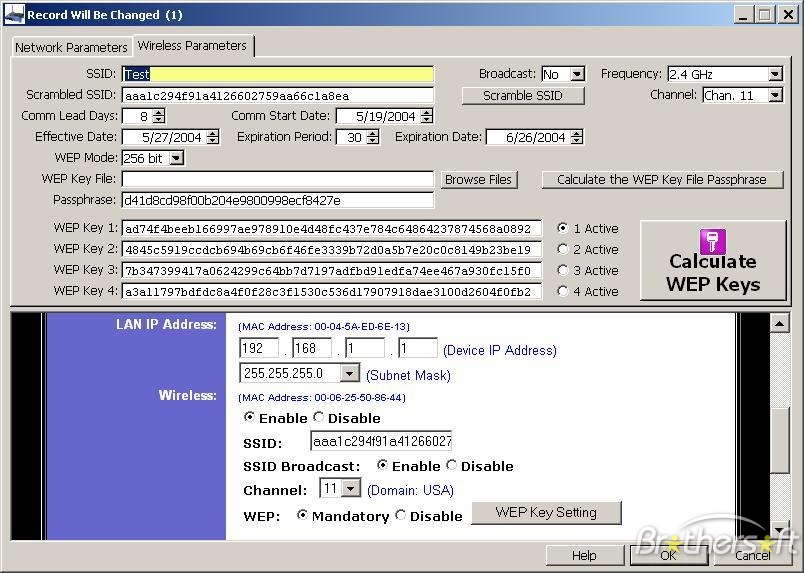The image size is (804, 573).
Task: Adjust the Expiration Date spinner arrows
Action: tap(577, 137)
